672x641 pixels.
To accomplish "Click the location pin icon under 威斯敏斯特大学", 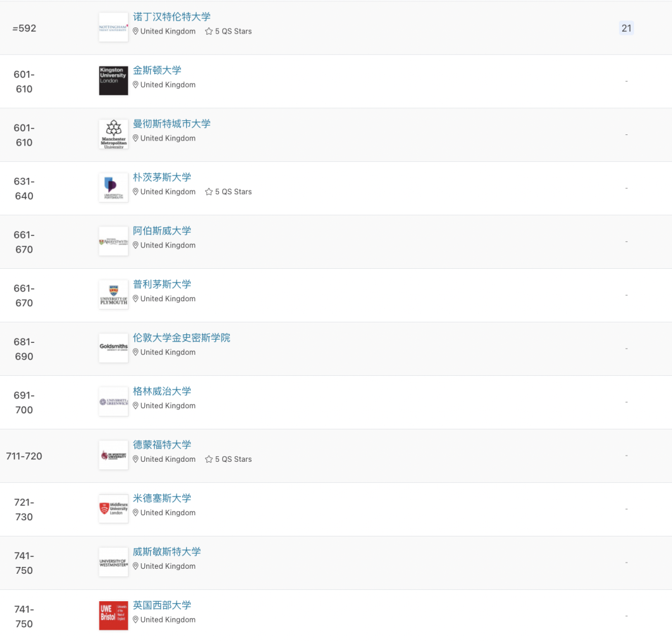I will coord(136,566).
